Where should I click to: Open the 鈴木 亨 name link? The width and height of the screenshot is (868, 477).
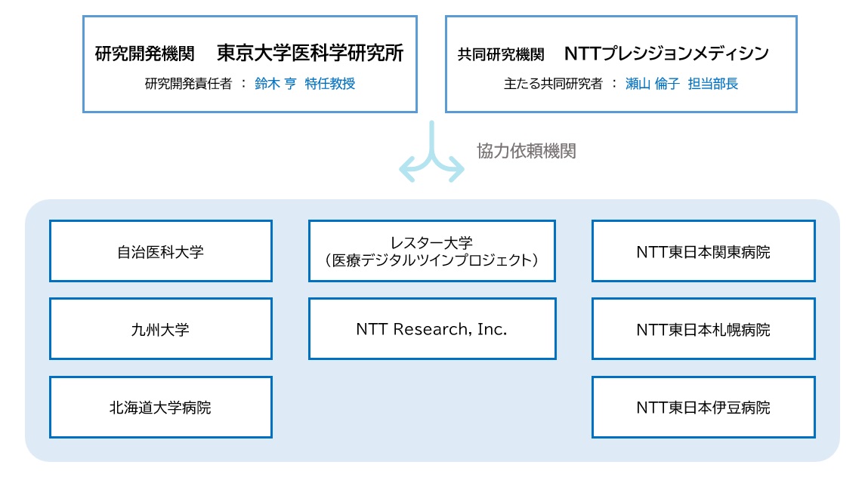pyautogui.click(x=274, y=84)
